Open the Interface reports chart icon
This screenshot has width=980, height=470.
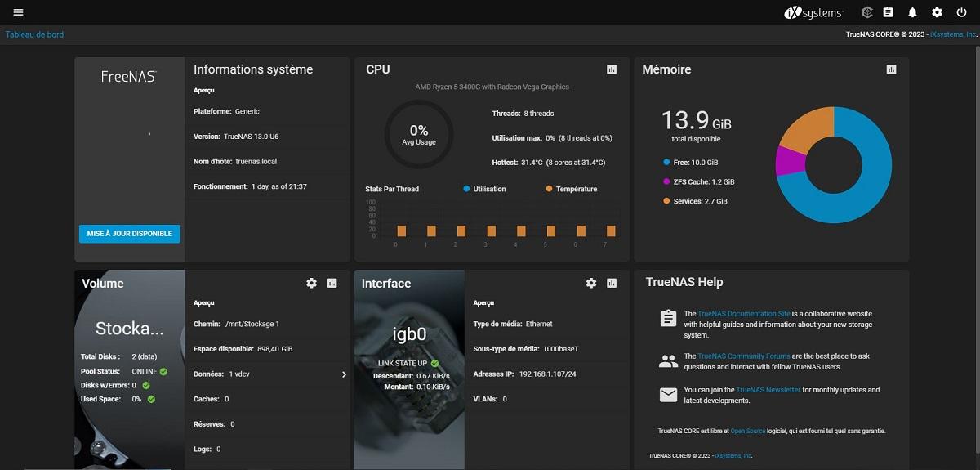coord(612,283)
